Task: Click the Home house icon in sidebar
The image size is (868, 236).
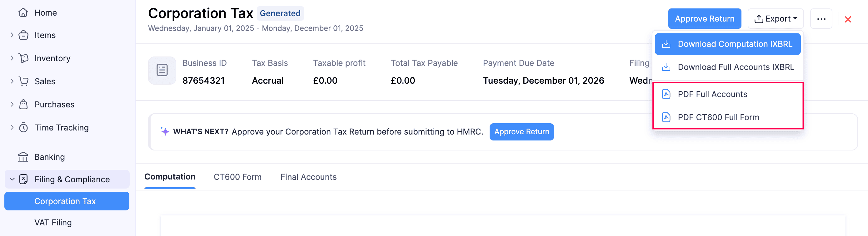Action: [23, 13]
